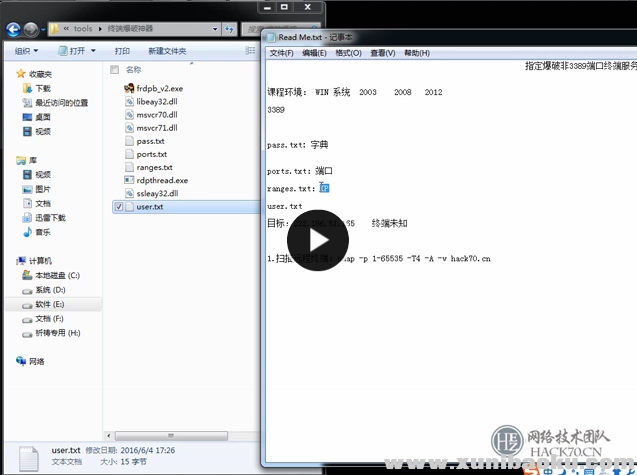Screen dimensions: 637x475
Task: Click the 迅雷下载 library icon
Action: tap(27, 218)
